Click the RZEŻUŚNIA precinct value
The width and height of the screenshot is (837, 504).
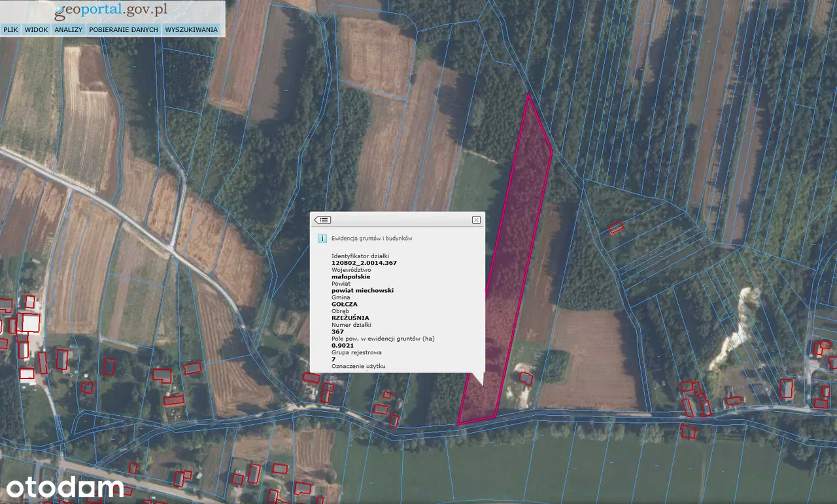[350, 318]
